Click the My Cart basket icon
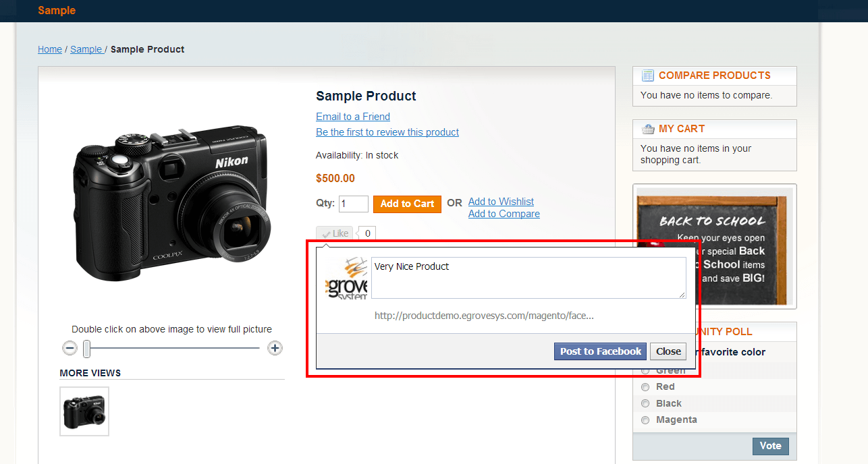Image resolution: width=868 pixels, height=464 pixels. point(648,129)
